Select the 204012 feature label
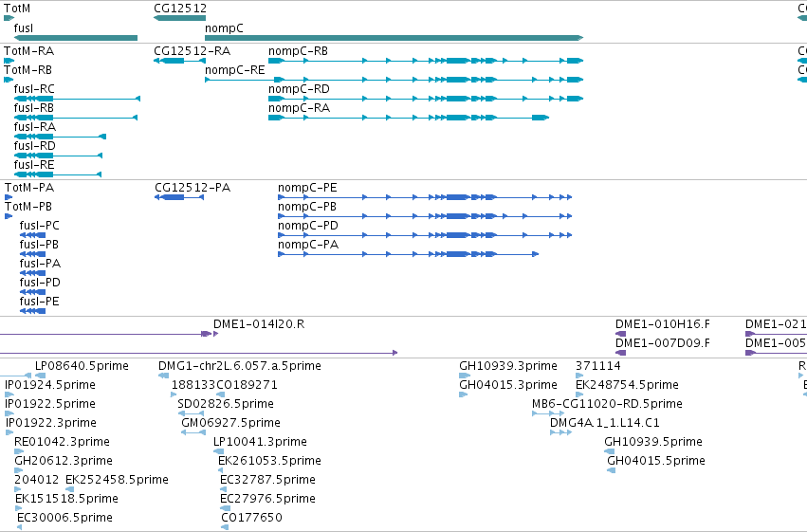The height and width of the screenshot is (532, 807). [x=37, y=481]
